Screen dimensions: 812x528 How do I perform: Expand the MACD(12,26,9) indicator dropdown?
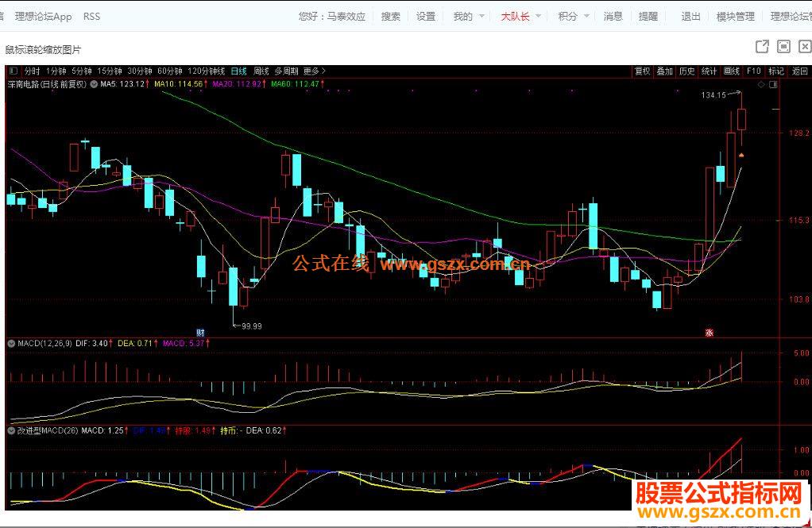tap(11, 343)
